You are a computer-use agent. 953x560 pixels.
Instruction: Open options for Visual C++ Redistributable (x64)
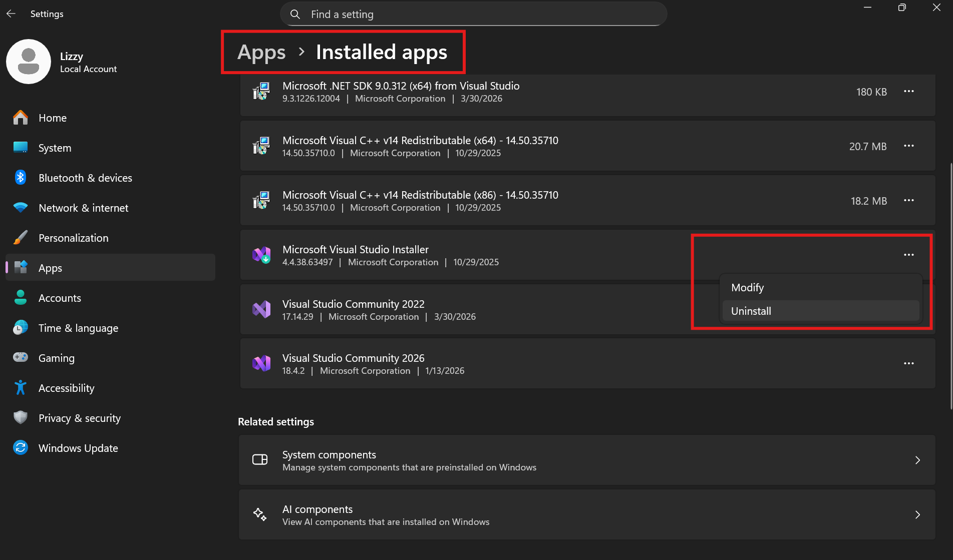pos(909,146)
